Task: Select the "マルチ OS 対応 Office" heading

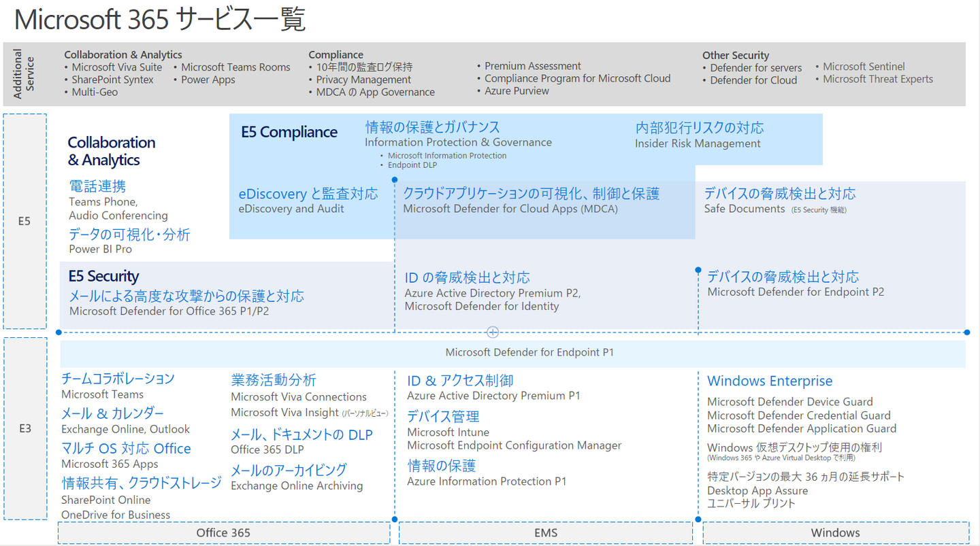Action: (x=126, y=449)
